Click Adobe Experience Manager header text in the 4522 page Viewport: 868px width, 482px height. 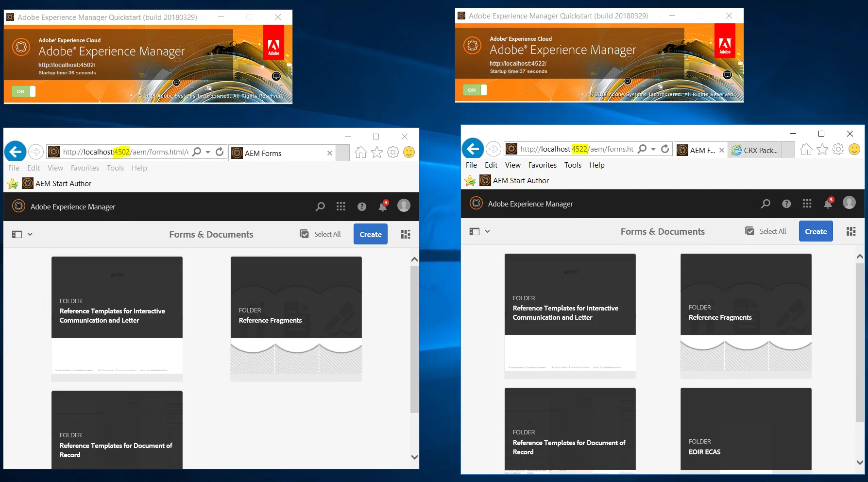click(530, 204)
